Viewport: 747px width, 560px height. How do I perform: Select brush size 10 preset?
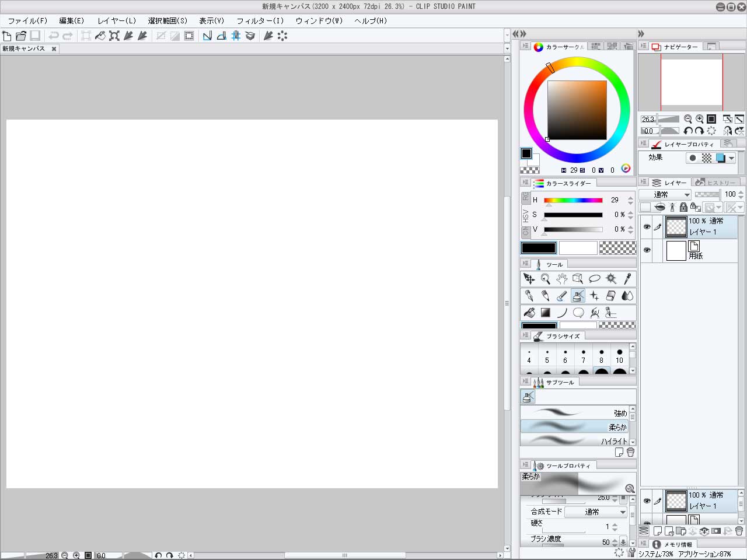pyautogui.click(x=619, y=355)
